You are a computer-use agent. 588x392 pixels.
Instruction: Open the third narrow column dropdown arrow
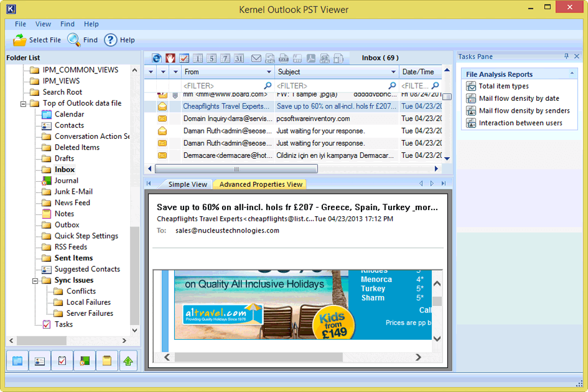[175, 72]
